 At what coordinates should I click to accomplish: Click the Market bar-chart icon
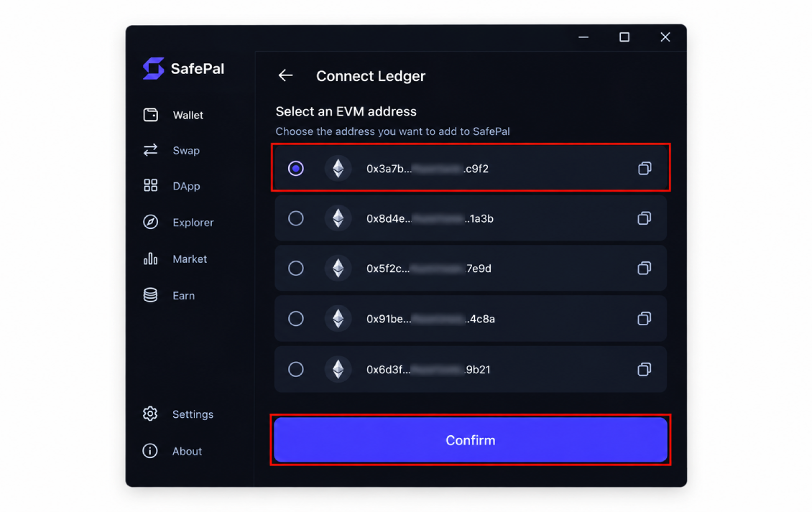[151, 258]
